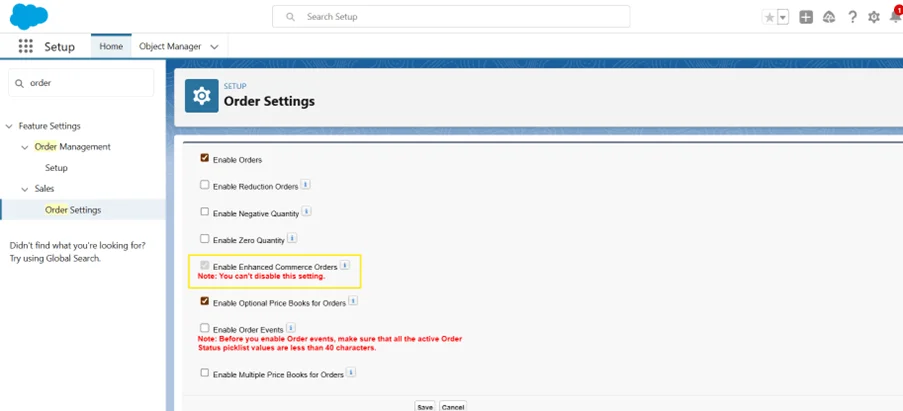Show info for Enable Order Events
The height and width of the screenshot is (411, 903).
(291, 328)
